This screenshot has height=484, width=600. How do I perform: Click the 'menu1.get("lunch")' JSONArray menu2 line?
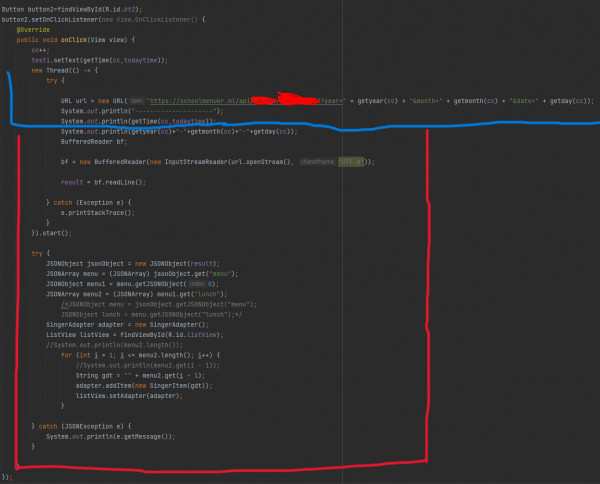point(137,294)
